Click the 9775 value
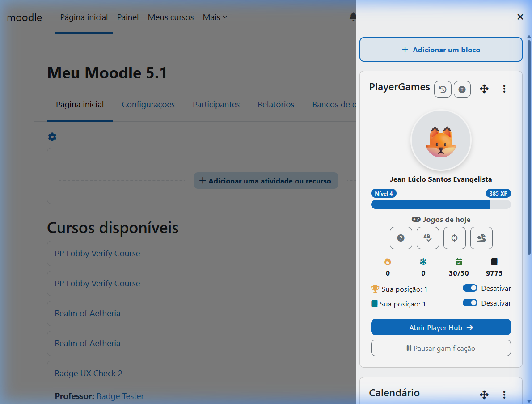This screenshot has width=532, height=404. (494, 273)
